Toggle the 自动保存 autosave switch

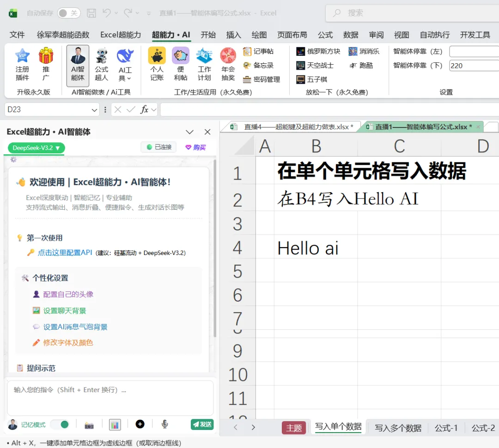click(69, 13)
